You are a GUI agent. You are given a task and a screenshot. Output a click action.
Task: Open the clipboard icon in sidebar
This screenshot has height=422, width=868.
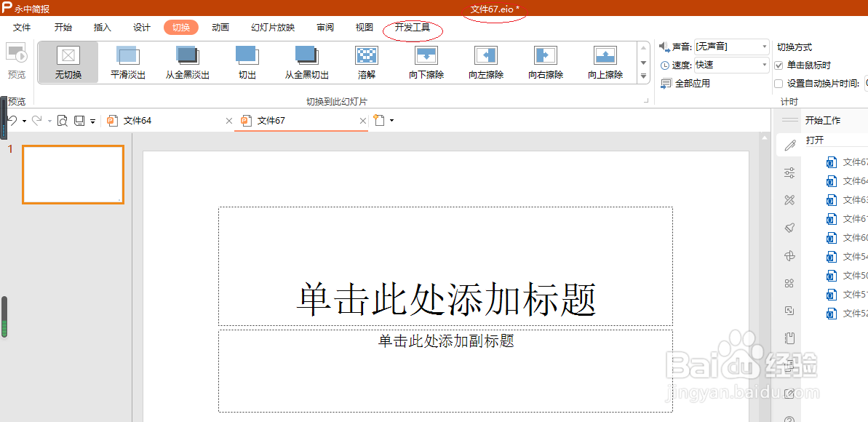[x=790, y=338]
